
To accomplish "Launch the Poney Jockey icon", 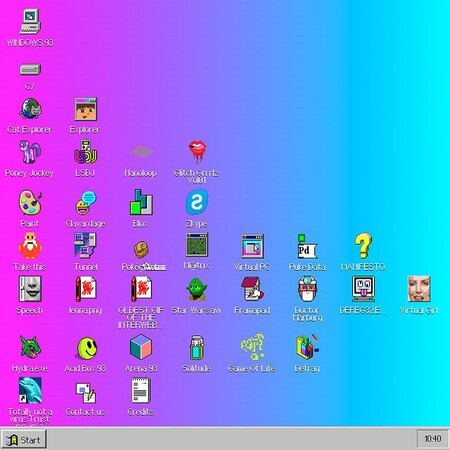I will click(30, 152).
